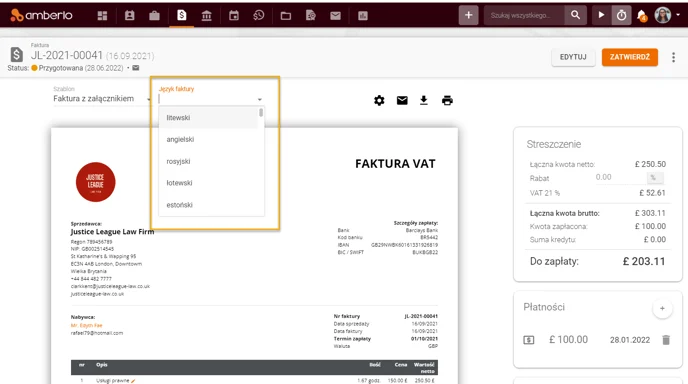
Task: Click the search magnifier icon
Action: 575,15
